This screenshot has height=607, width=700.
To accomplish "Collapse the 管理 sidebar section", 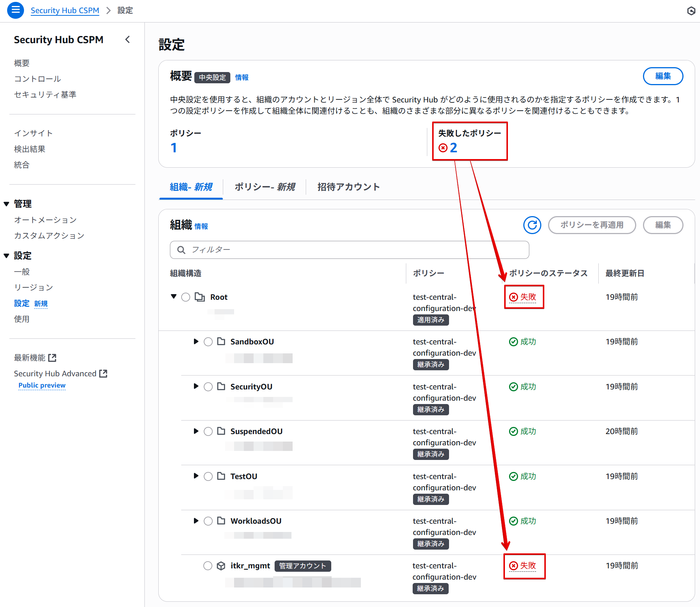I will pos(6,204).
